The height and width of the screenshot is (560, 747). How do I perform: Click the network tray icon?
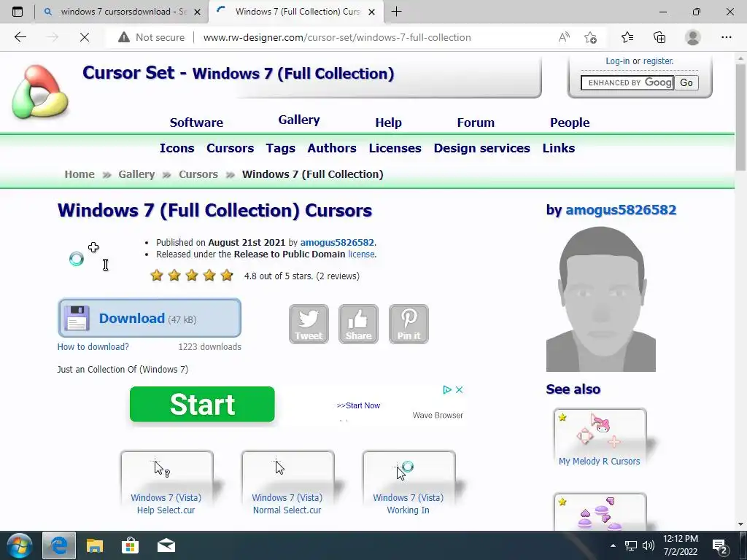(x=631, y=545)
